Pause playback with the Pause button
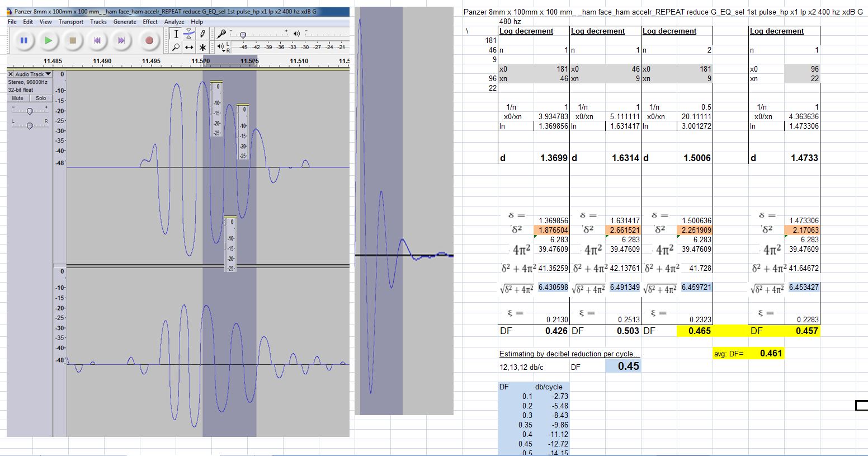The image size is (868, 456). click(24, 40)
